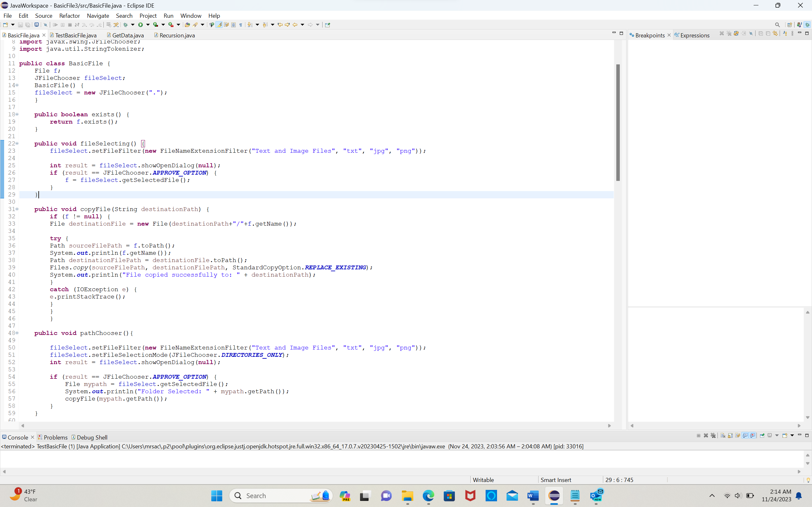The image size is (812, 507).
Task: Click the Debug bug icon in toolbar
Action: tap(126, 24)
